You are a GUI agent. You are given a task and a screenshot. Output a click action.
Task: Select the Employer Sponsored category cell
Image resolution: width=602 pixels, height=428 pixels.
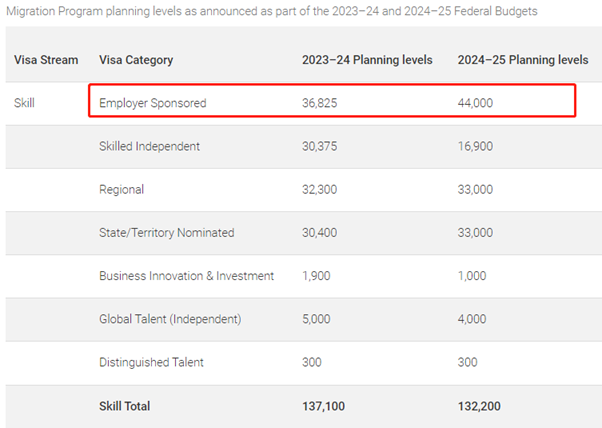click(x=152, y=103)
